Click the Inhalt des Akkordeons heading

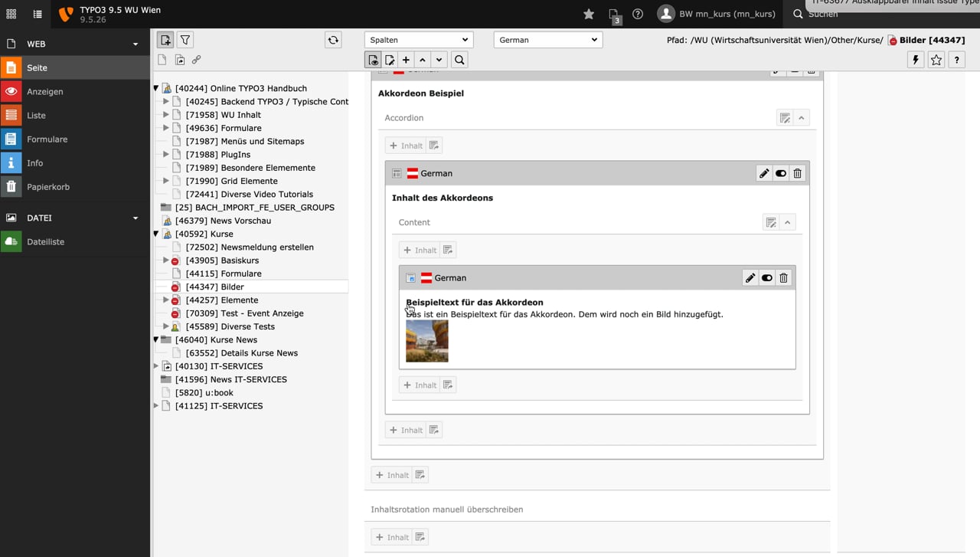pos(443,198)
